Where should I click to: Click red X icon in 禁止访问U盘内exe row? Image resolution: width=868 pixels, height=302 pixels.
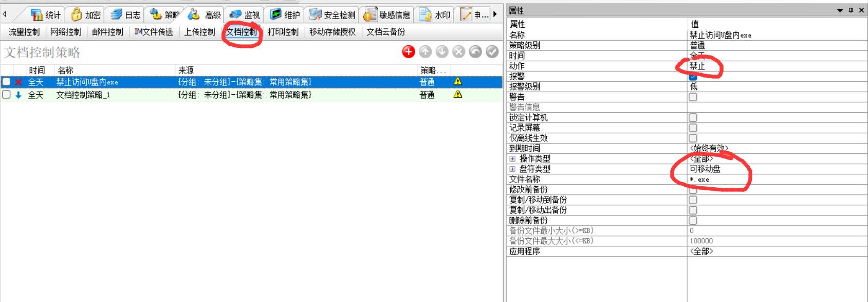pyautogui.click(x=19, y=82)
